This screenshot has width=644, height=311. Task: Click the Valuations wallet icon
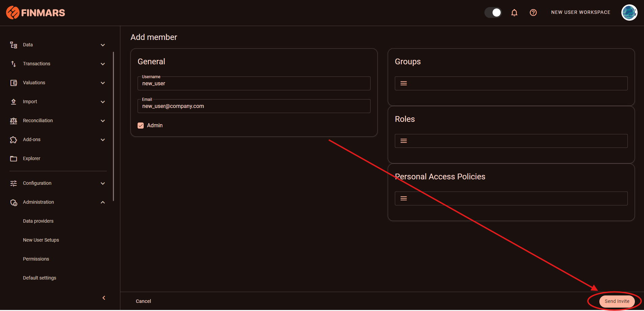[x=14, y=83]
